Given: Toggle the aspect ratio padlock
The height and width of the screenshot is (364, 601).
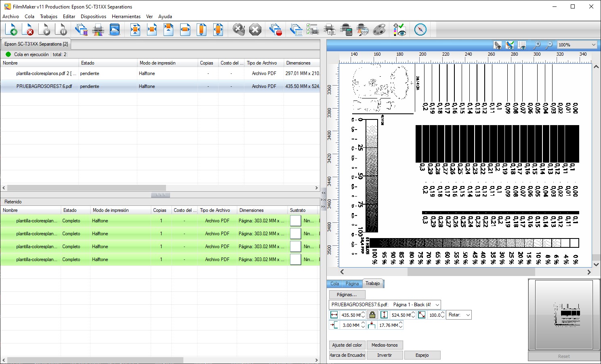Looking at the screenshot, I should (x=372, y=315).
